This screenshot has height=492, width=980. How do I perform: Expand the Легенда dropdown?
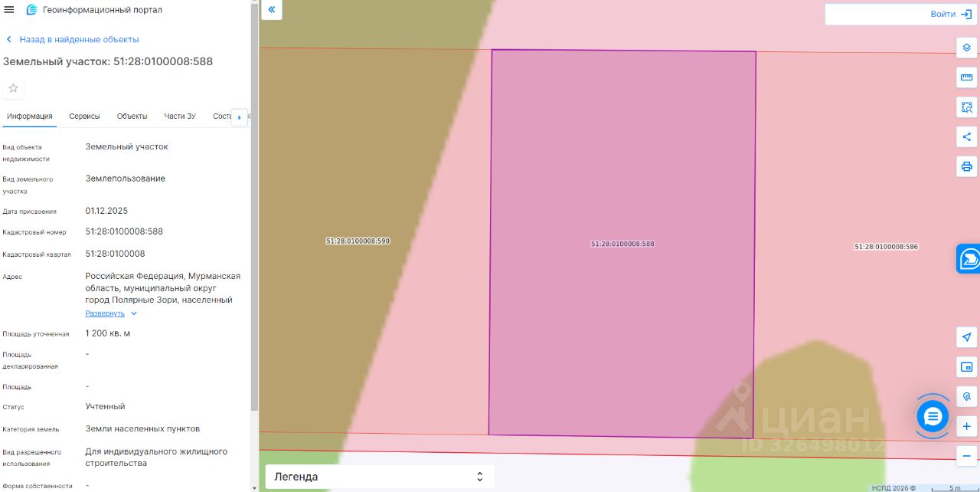380,477
